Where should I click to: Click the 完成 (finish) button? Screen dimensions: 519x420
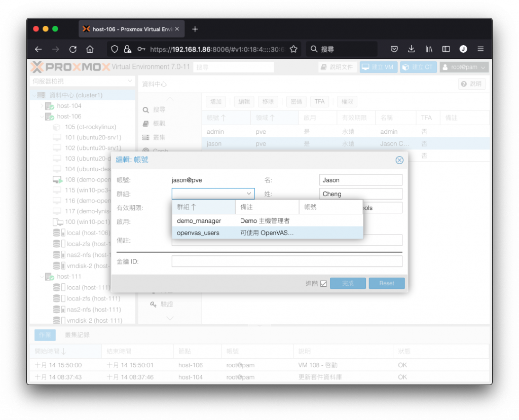(x=348, y=283)
